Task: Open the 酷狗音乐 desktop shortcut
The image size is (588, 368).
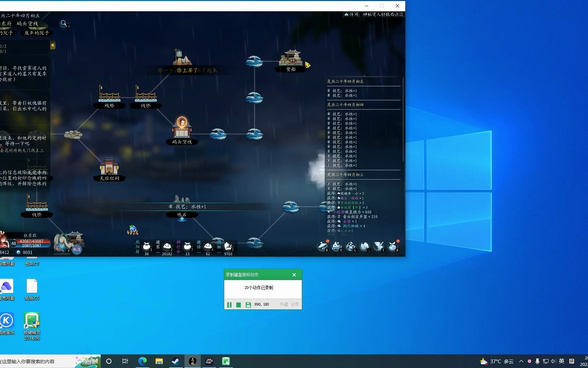Action: tap(6, 324)
